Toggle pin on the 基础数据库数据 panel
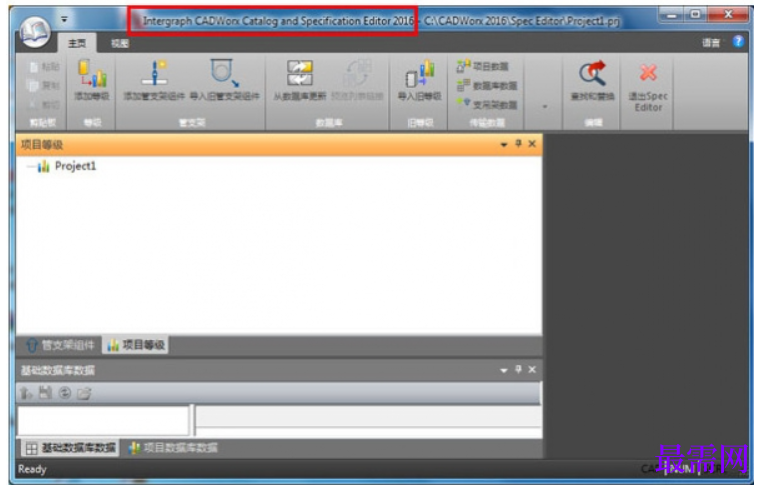Viewport: 767px width, 490px height. pos(519,369)
